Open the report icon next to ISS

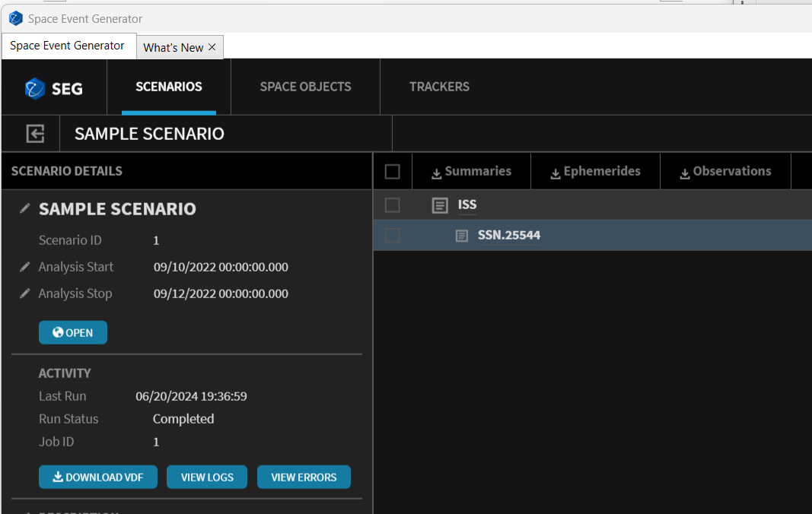point(439,205)
